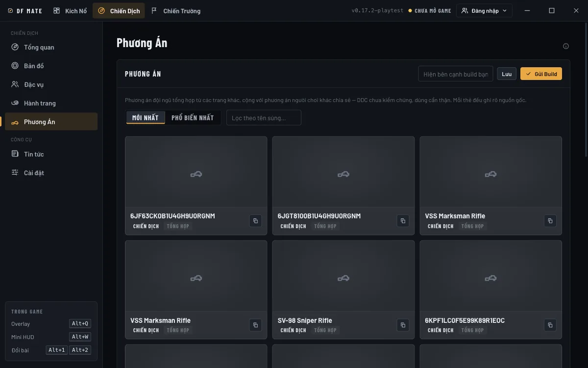Copy the 6JGT8100B1U4GH9U0RGNM build code
The image size is (588, 368).
[x=403, y=221]
